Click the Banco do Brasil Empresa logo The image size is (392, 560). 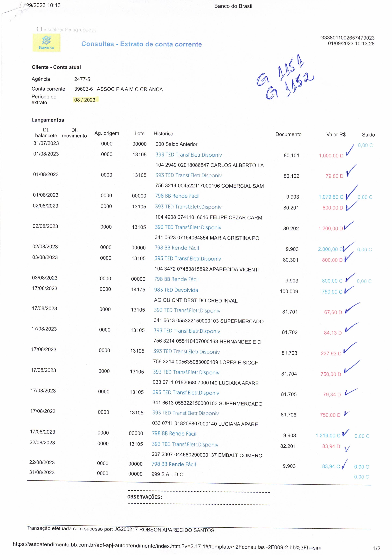click(x=46, y=43)
